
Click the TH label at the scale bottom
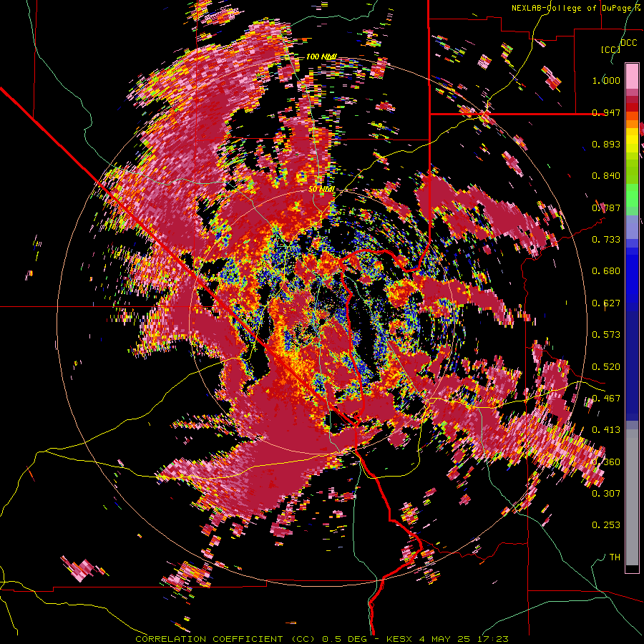click(x=615, y=557)
